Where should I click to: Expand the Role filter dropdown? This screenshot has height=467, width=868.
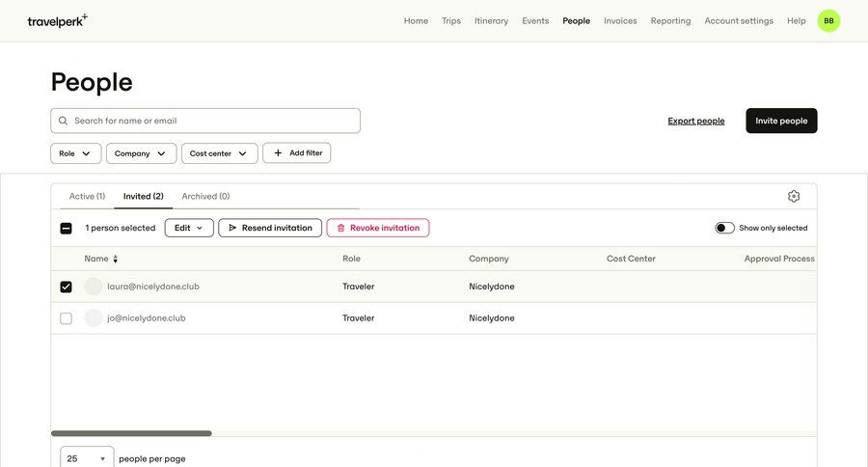75,153
